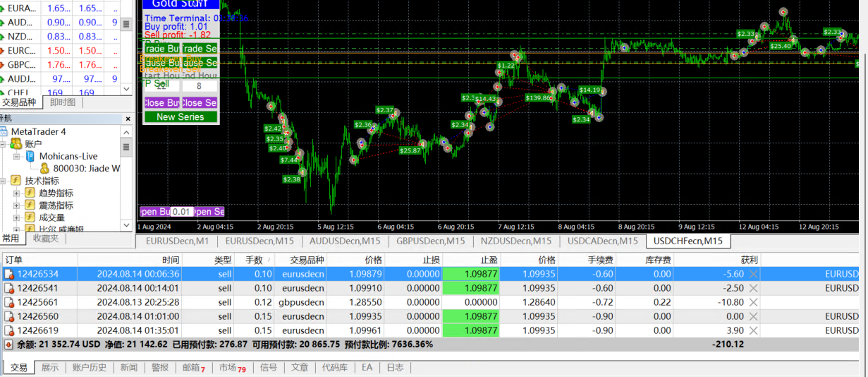Select the 800030 account user icon
The height and width of the screenshot is (377, 868).
[x=44, y=169]
